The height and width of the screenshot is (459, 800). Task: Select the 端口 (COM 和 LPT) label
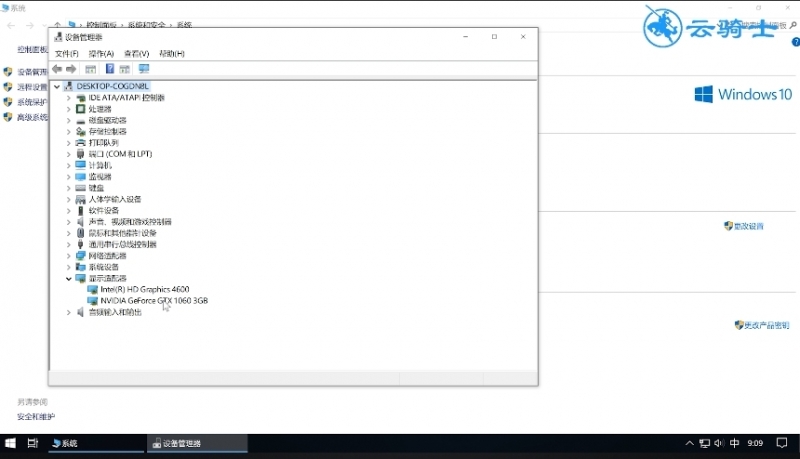[x=120, y=154]
